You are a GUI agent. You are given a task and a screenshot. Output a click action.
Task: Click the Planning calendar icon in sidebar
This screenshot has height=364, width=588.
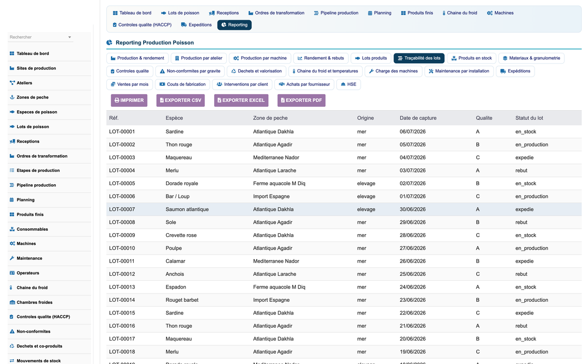click(x=12, y=200)
